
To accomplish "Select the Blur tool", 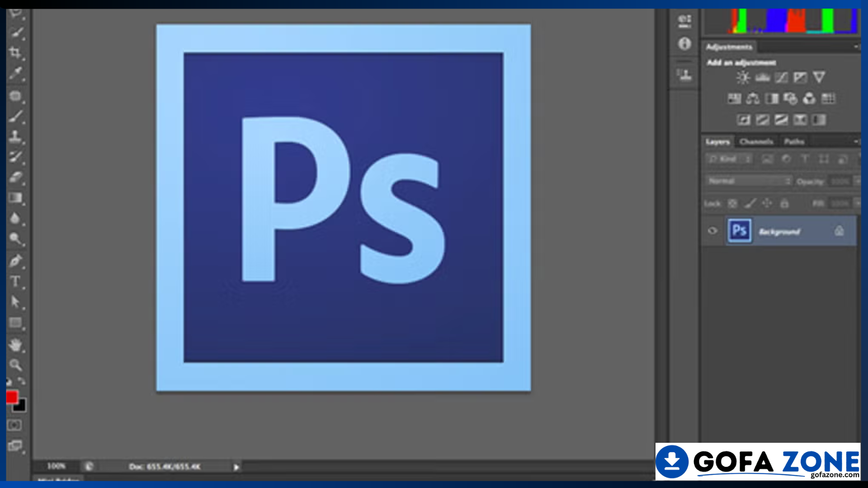I will 15,218.
